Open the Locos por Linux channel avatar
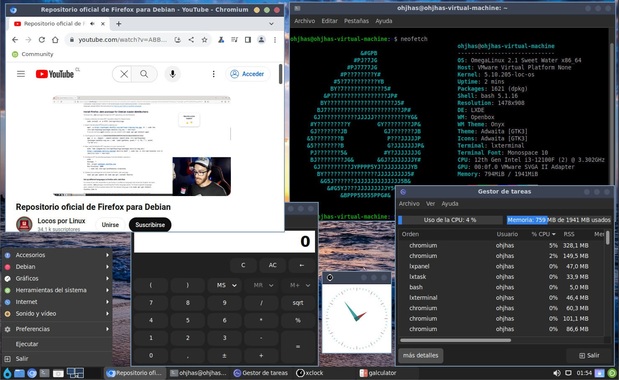 pos(24,224)
